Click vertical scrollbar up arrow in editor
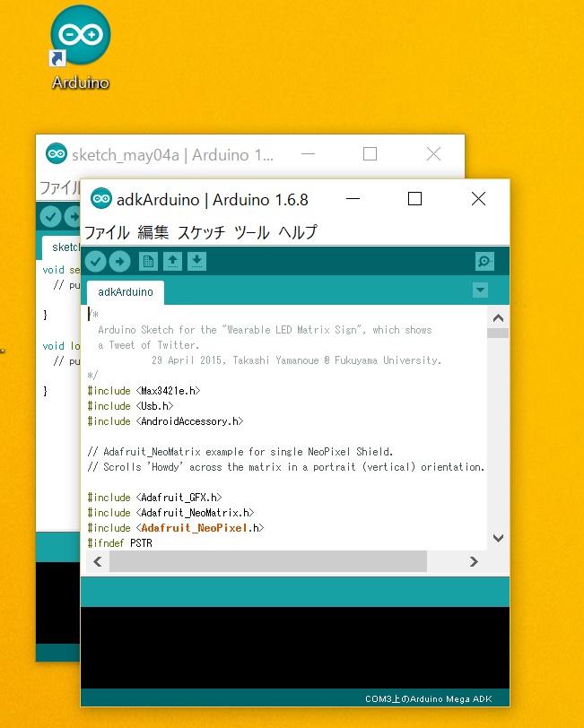Screen dimensions: 584x728 click(x=499, y=317)
